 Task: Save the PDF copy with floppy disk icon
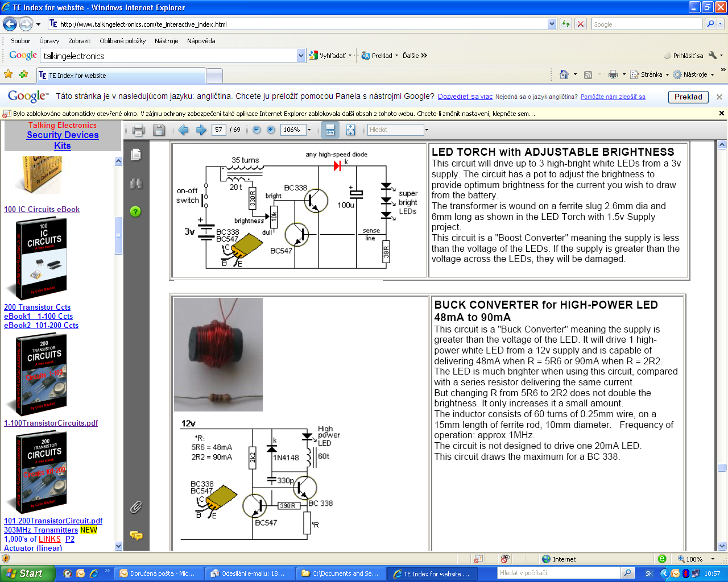pos(159,130)
